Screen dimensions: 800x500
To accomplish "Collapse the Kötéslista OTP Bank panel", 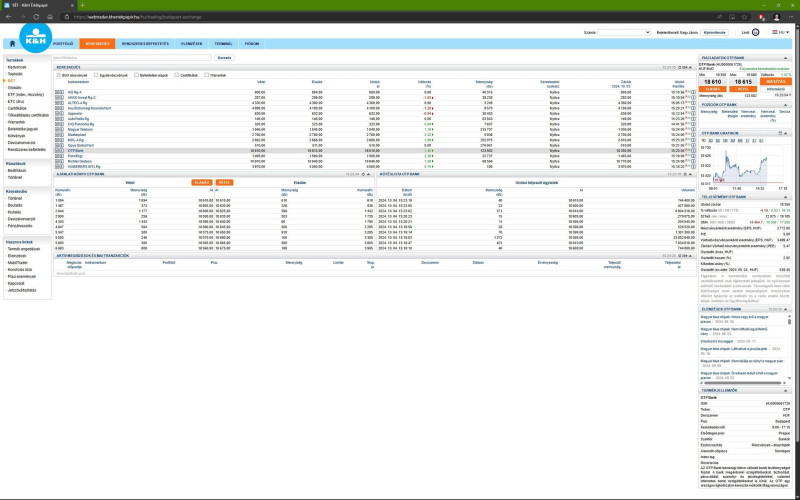I will coord(690,174).
